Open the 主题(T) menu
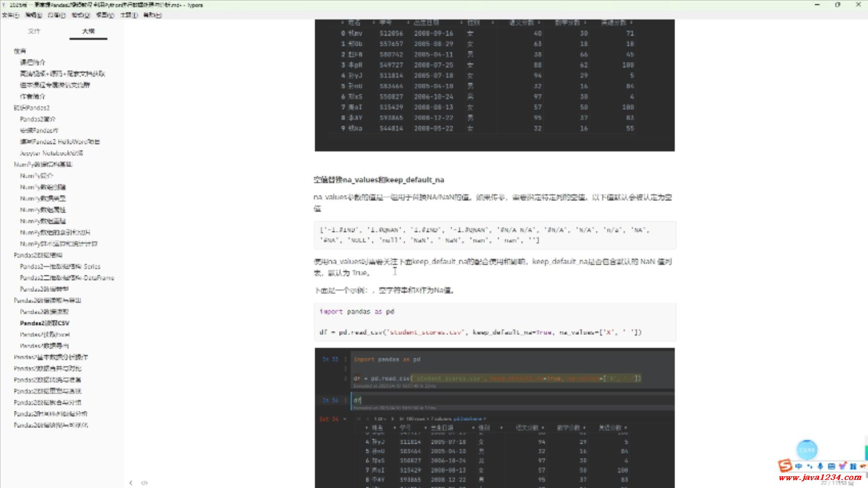868x488 pixels. [128, 15]
